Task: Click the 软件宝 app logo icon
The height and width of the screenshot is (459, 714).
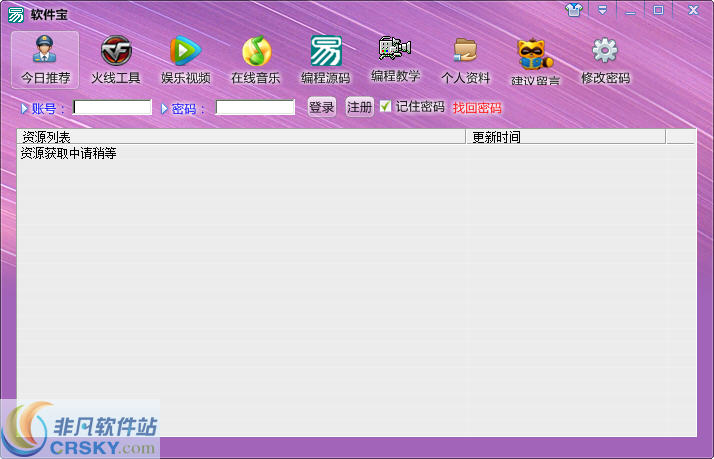Action: (16, 14)
